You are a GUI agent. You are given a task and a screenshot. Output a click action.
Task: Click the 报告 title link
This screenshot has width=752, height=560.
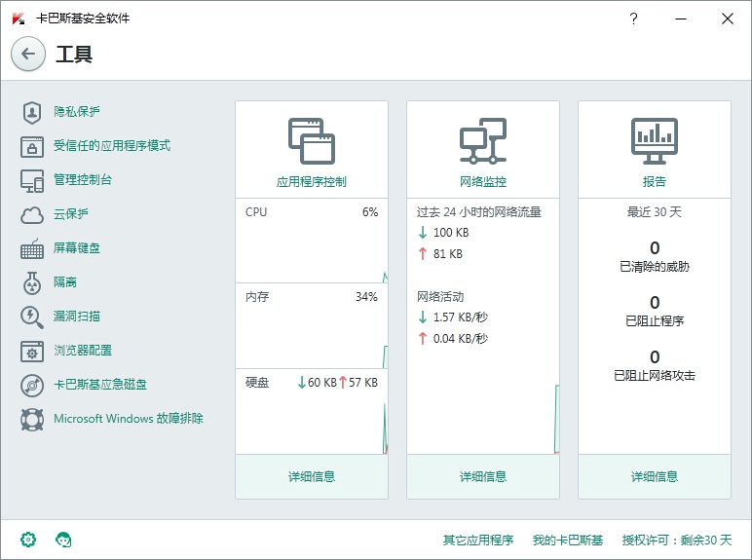[x=655, y=182]
